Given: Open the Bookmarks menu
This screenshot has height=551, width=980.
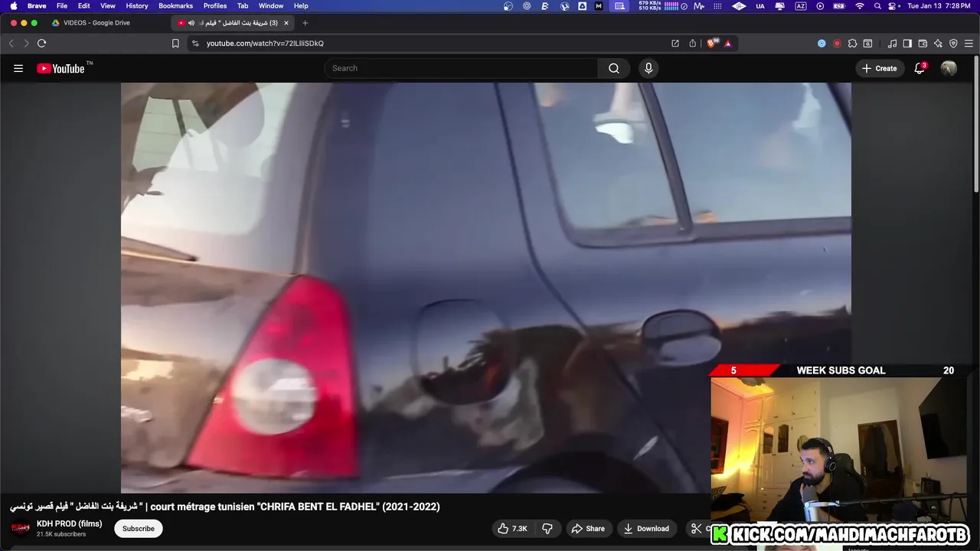Looking at the screenshot, I should (175, 6).
